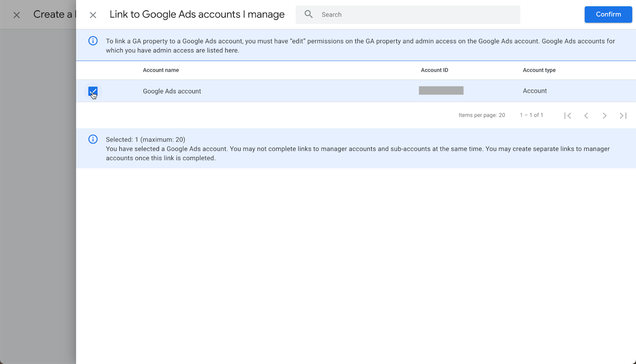This screenshot has height=364, width=636.
Task: Jump to the last page of accounts
Action: pyautogui.click(x=623, y=116)
